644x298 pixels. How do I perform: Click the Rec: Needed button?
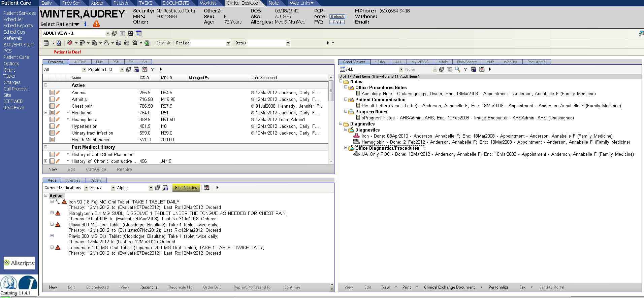[x=186, y=188]
